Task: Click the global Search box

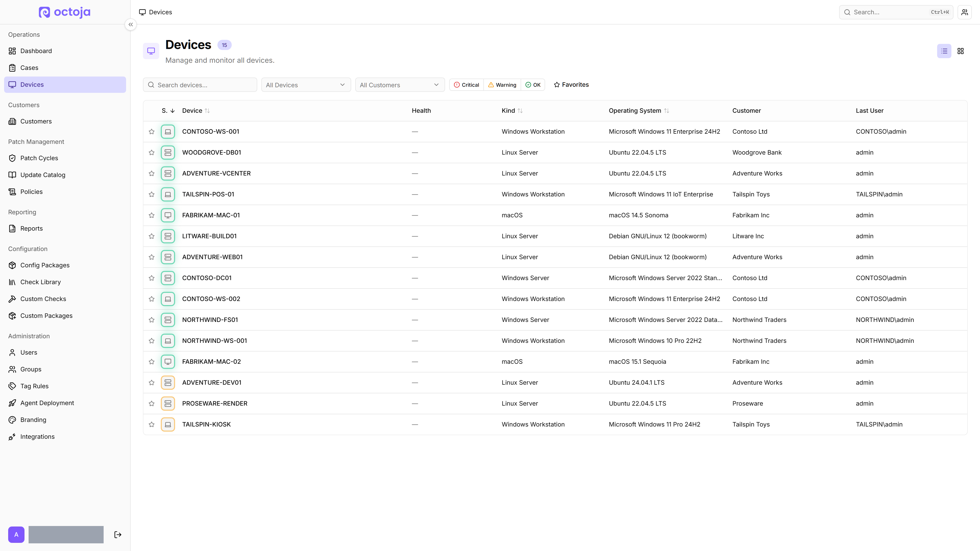Action: [896, 12]
